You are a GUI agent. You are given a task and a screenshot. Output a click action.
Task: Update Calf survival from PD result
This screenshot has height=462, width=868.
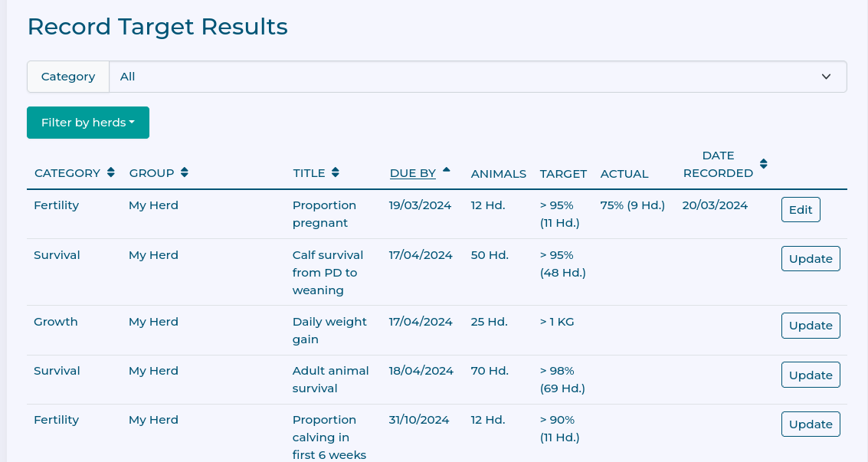[811, 259]
